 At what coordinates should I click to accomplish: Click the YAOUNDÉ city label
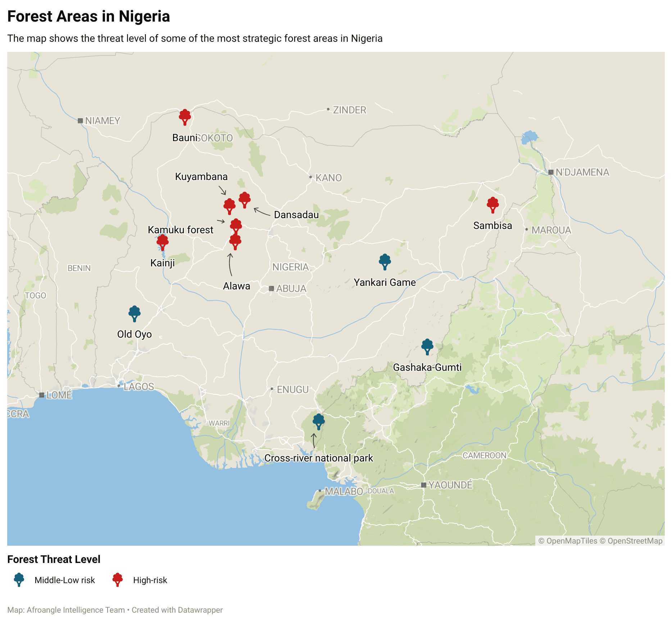450,485
